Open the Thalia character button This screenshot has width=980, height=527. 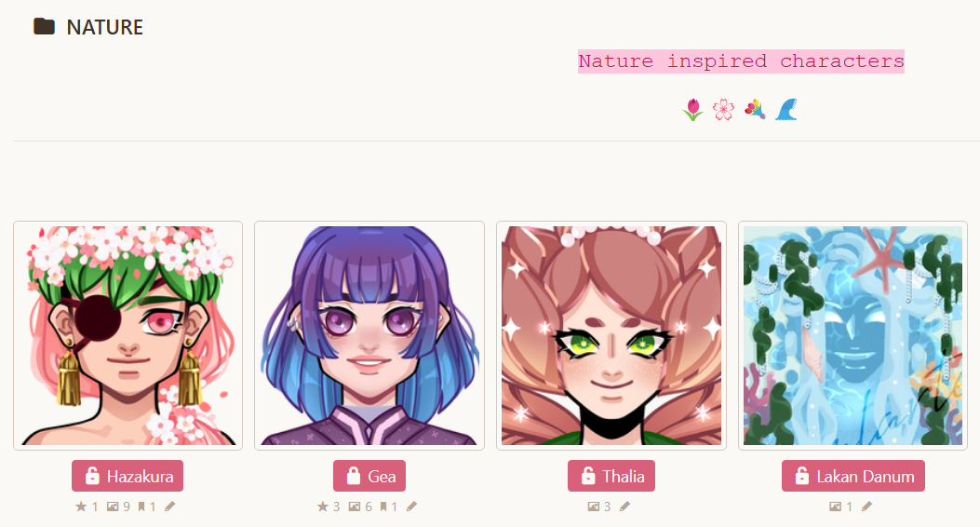[611, 477]
